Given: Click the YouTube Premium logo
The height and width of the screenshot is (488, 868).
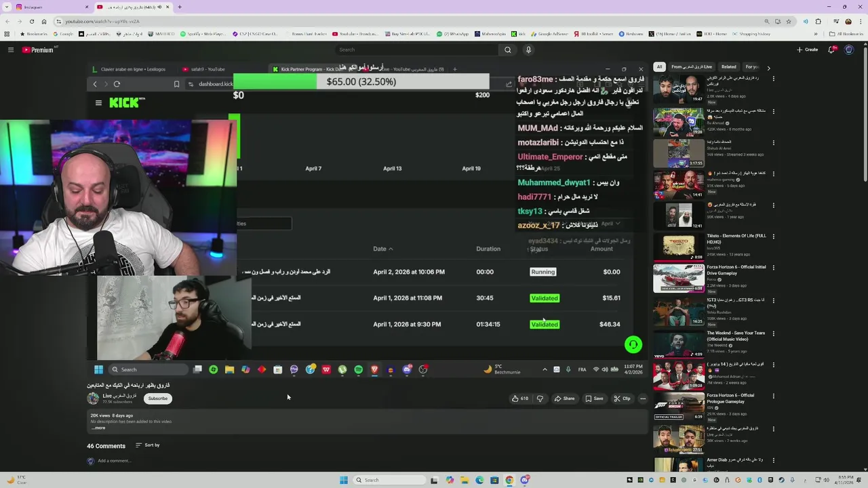Looking at the screenshot, I should [38, 49].
